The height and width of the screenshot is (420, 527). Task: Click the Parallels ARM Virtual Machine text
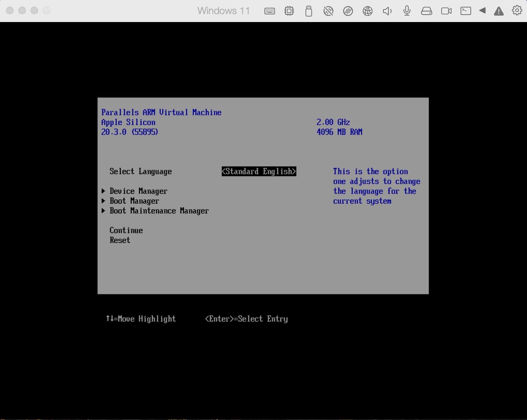pyautogui.click(x=161, y=112)
